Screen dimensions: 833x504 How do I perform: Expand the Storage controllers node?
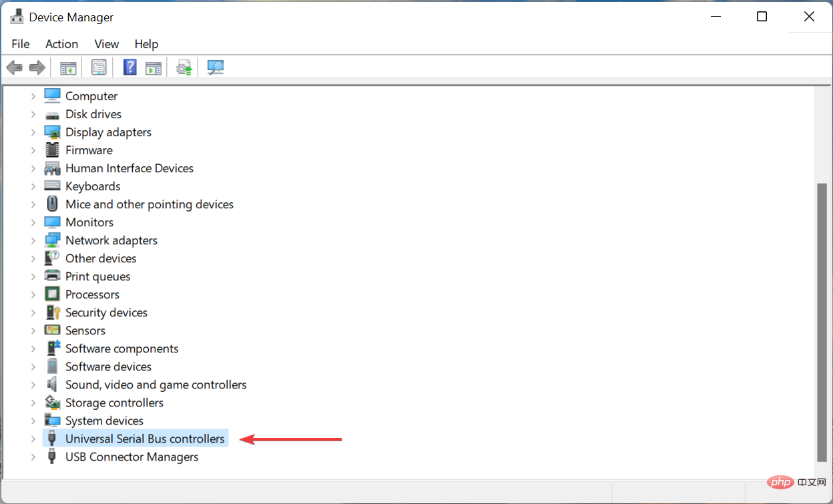click(x=33, y=403)
